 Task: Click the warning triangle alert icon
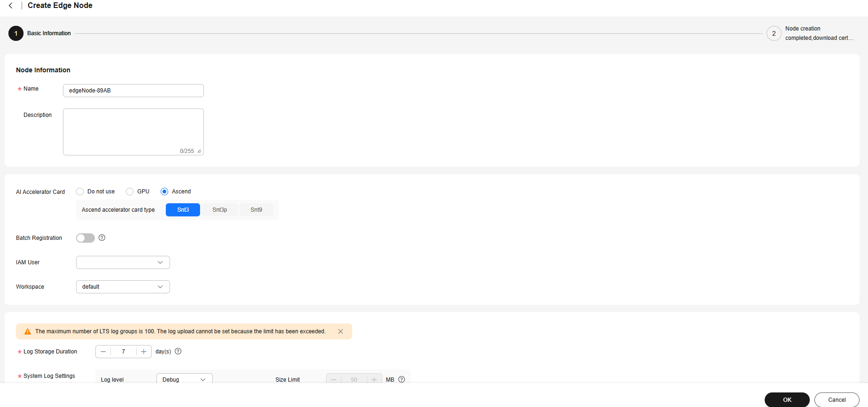tap(28, 331)
